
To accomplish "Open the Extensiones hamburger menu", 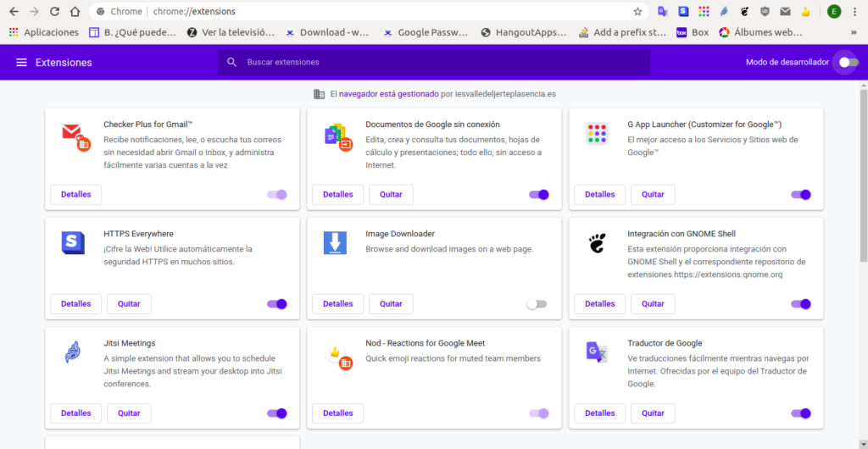I will [21, 63].
